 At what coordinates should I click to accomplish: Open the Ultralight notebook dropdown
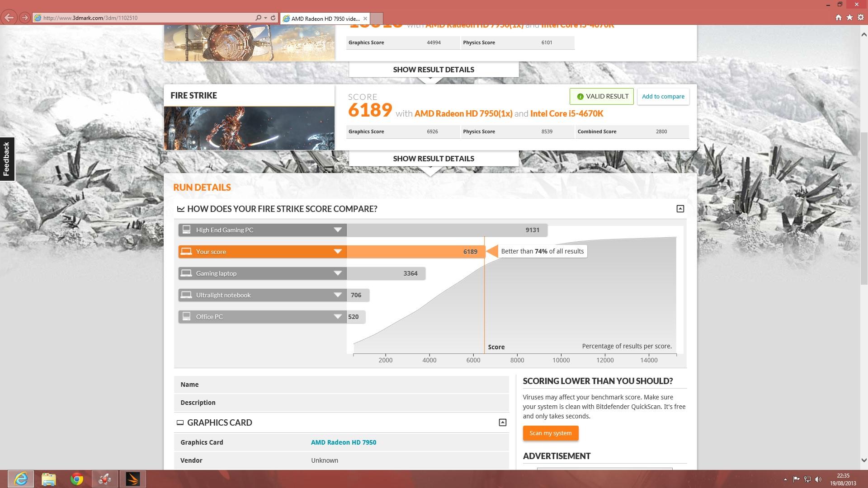pyautogui.click(x=337, y=295)
